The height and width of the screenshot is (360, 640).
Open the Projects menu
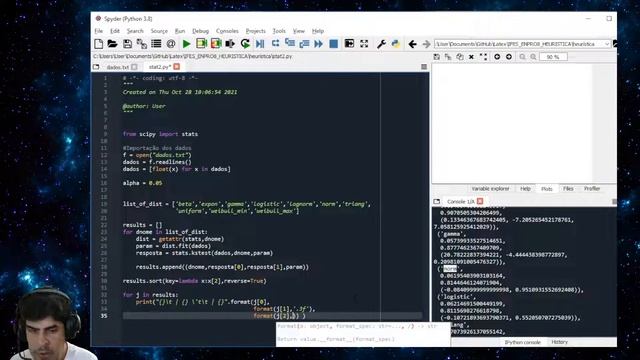click(256, 31)
